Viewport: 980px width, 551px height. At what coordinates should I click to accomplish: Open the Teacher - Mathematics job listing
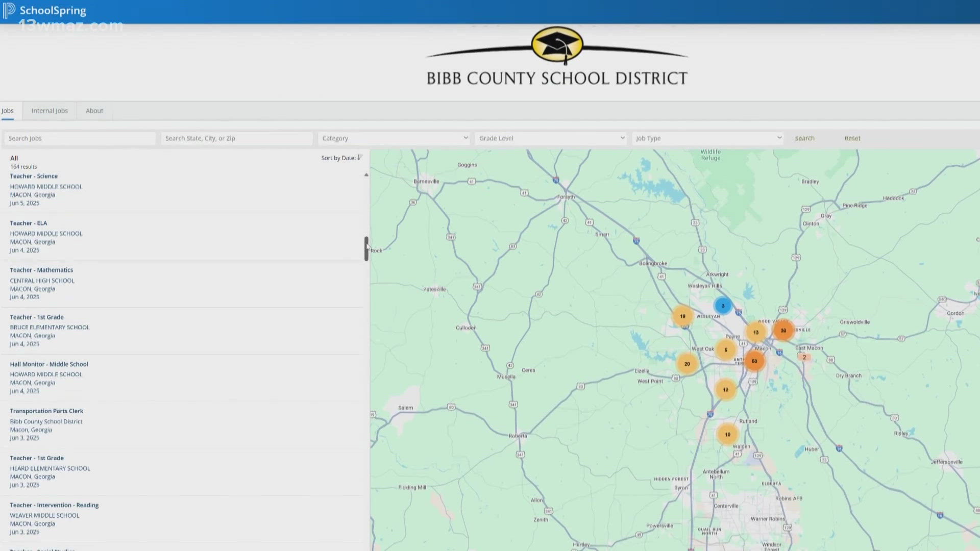(41, 270)
